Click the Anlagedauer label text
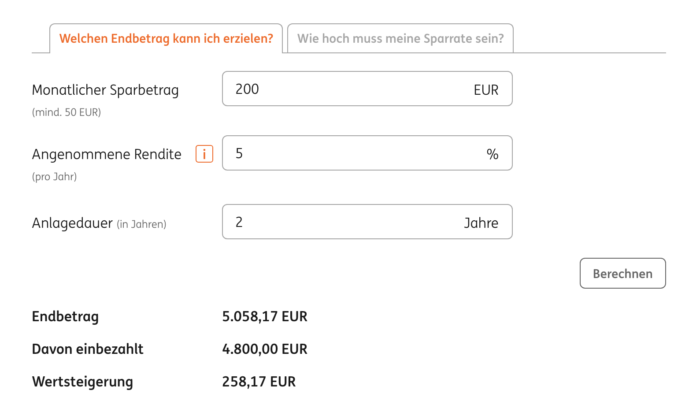The height and width of the screenshot is (401, 700). (x=72, y=223)
